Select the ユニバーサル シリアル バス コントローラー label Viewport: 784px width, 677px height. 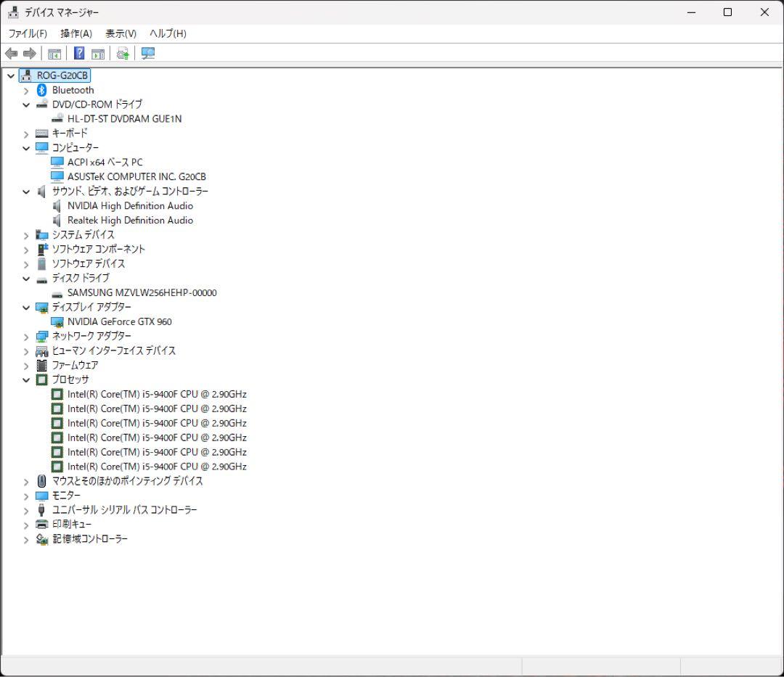125,510
